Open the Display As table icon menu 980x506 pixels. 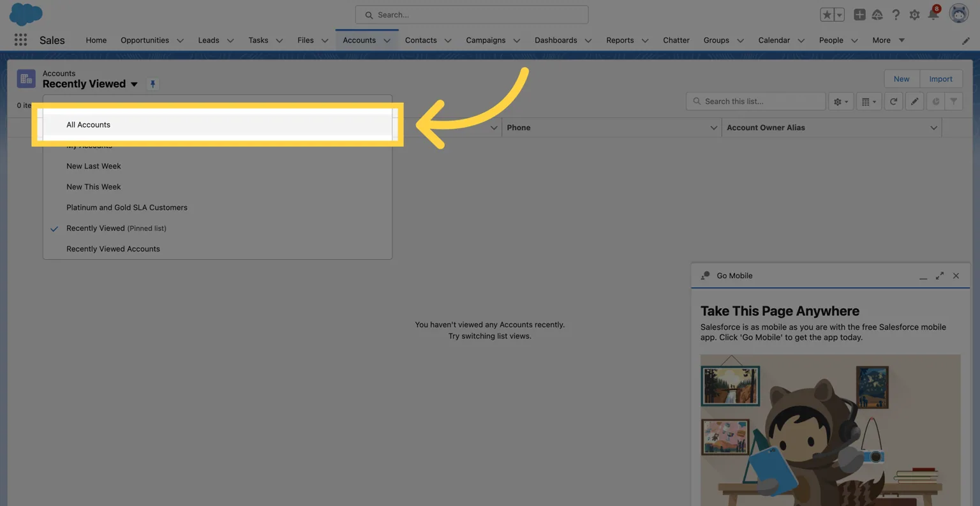(x=869, y=101)
